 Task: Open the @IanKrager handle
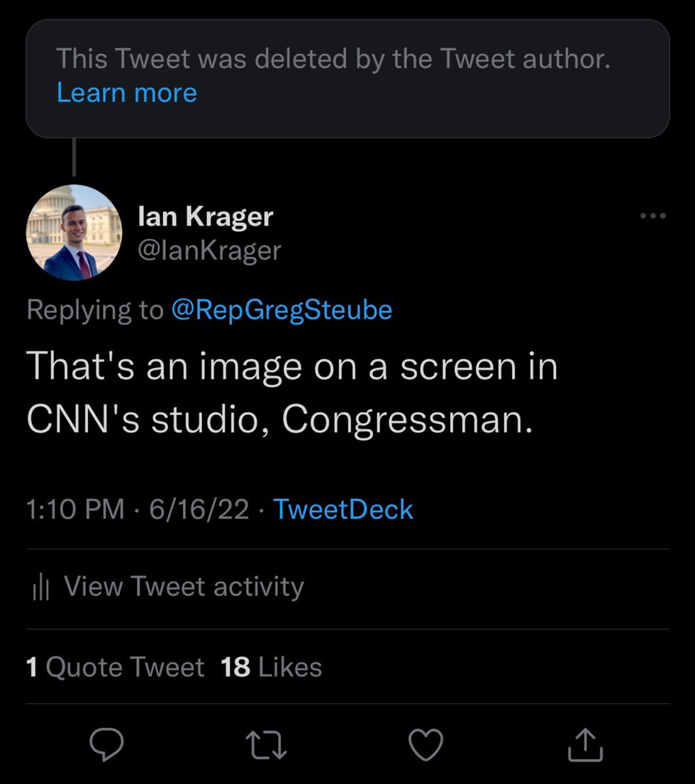click(209, 250)
